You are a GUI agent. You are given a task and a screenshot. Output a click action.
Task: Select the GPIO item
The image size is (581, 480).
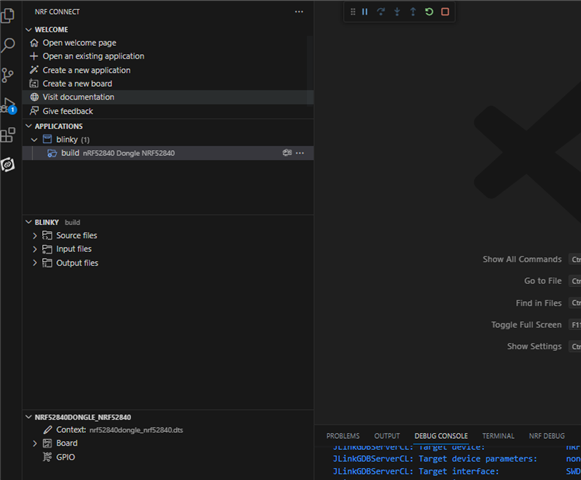pos(66,457)
